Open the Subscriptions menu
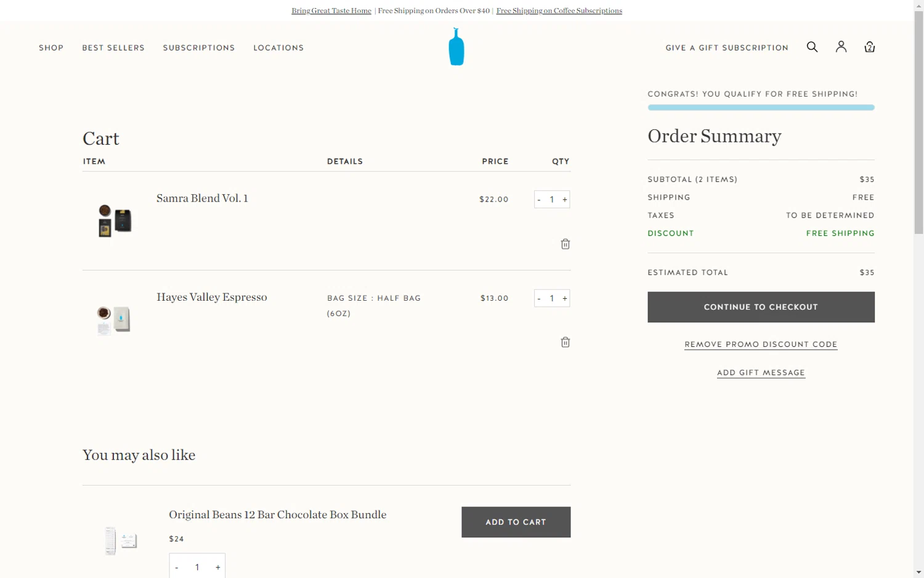 tap(199, 47)
